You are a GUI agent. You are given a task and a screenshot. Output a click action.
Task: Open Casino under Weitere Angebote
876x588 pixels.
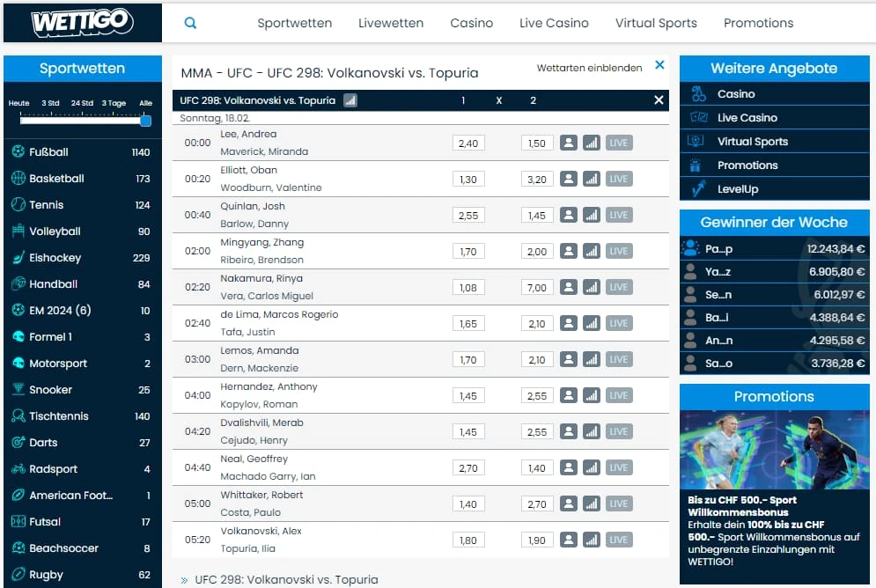[775, 94]
